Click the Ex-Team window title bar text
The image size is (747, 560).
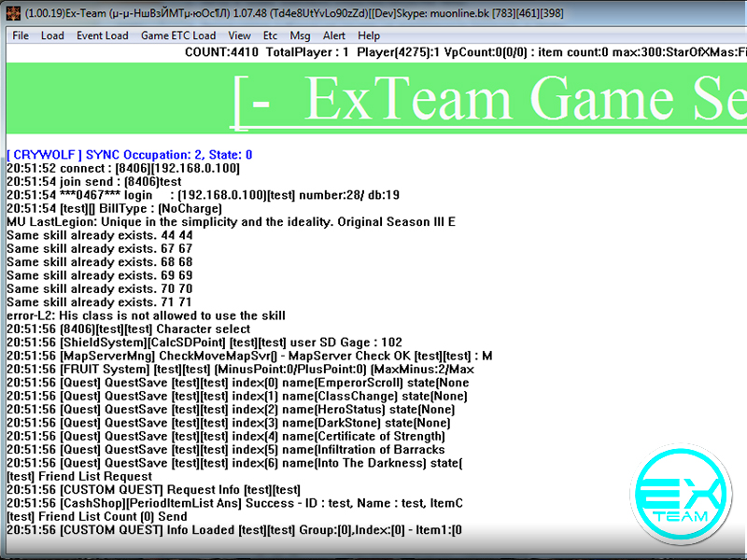(x=280, y=12)
